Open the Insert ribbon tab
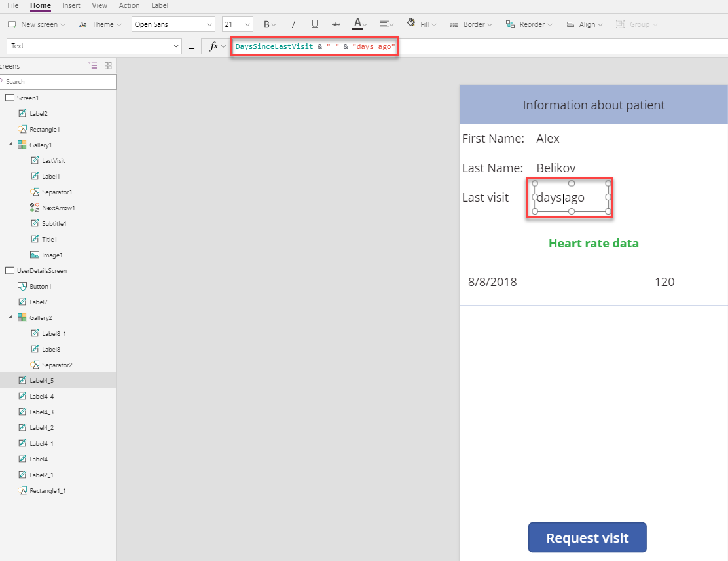This screenshot has height=561, width=728. (x=71, y=6)
